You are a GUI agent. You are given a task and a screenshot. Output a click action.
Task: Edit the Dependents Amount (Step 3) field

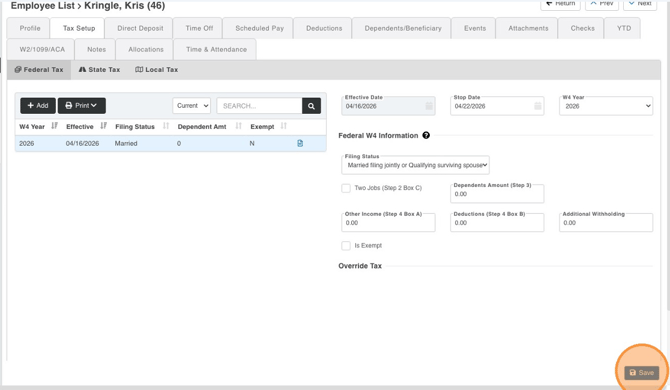pos(497,194)
